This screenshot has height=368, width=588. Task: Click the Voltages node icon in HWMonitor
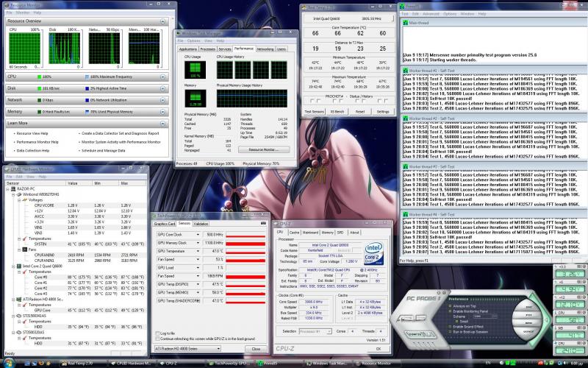click(x=25, y=199)
